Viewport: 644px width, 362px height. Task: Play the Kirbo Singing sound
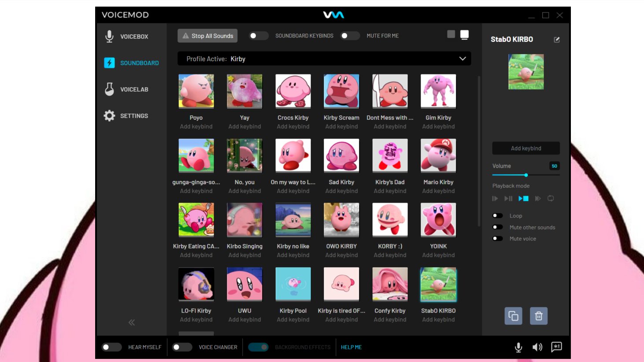[244, 220]
